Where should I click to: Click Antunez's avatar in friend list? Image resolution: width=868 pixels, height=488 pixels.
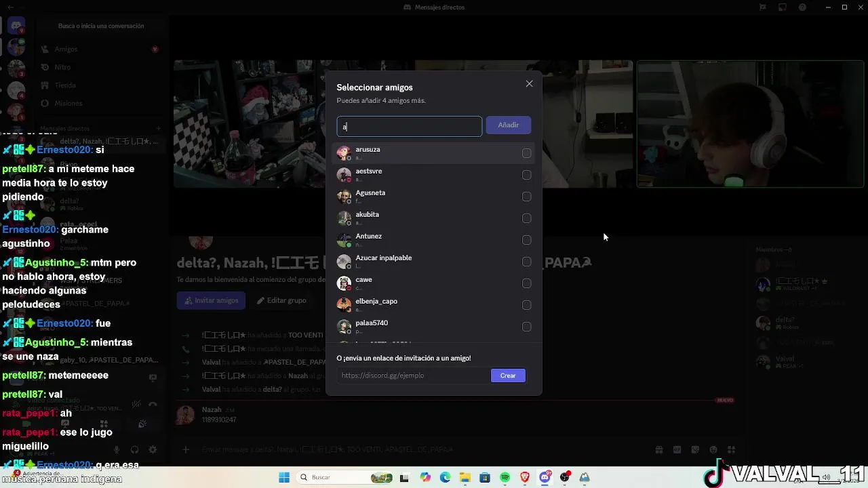(344, 240)
